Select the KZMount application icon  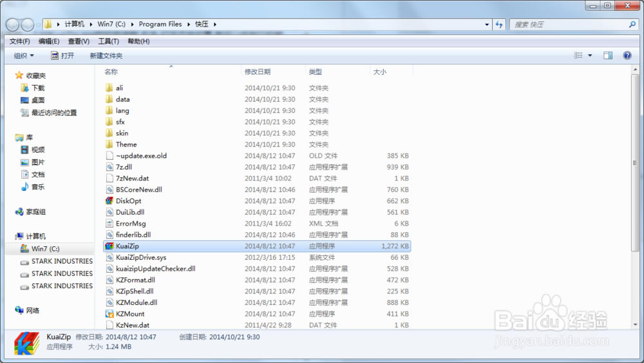[109, 314]
